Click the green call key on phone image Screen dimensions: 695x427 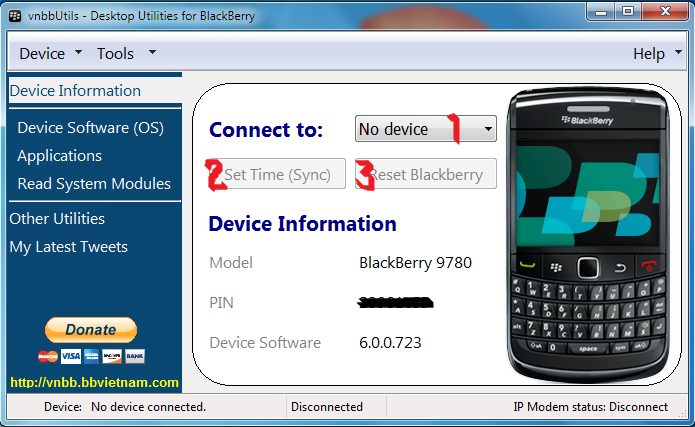pos(527,266)
